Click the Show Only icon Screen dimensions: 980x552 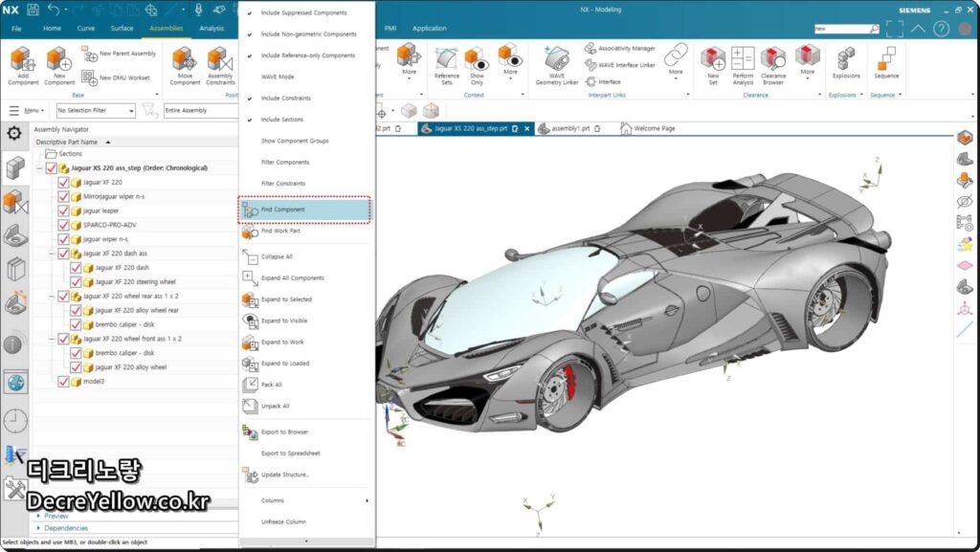(477, 59)
